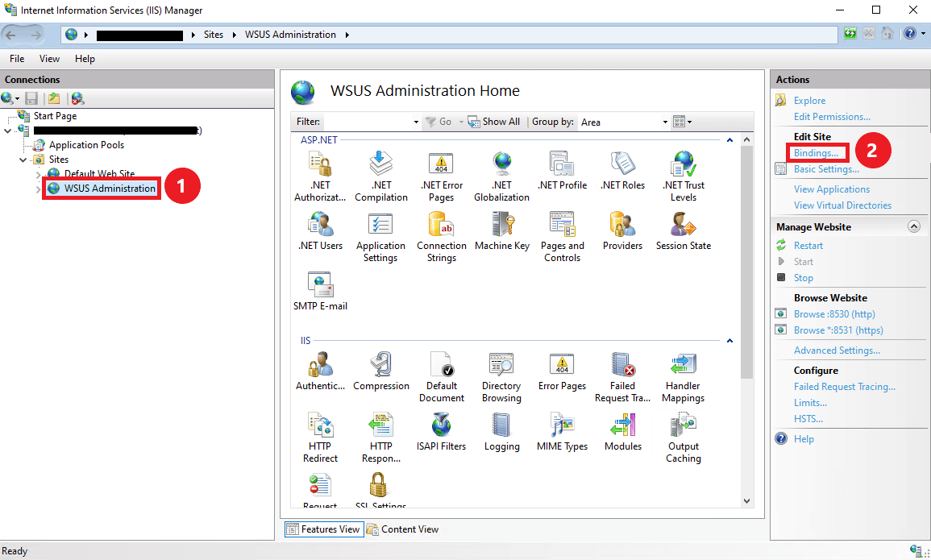Open the Providers feature

[x=622, y=230]
